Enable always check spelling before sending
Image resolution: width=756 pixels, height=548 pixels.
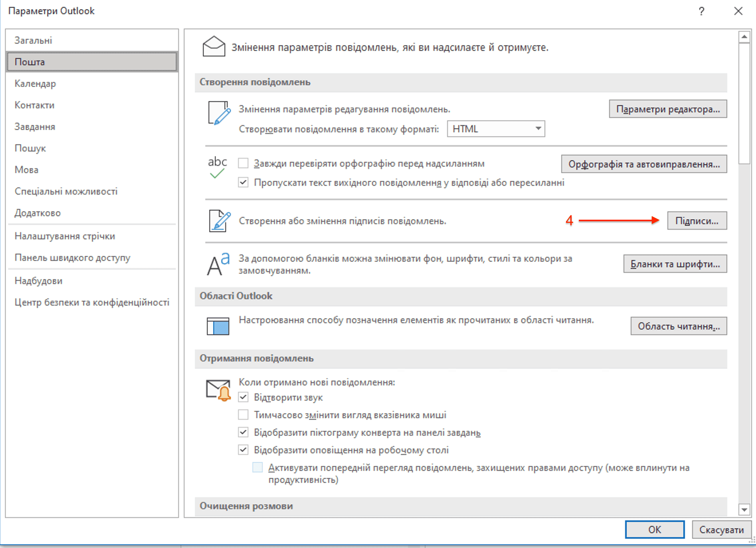pos(243,163)
